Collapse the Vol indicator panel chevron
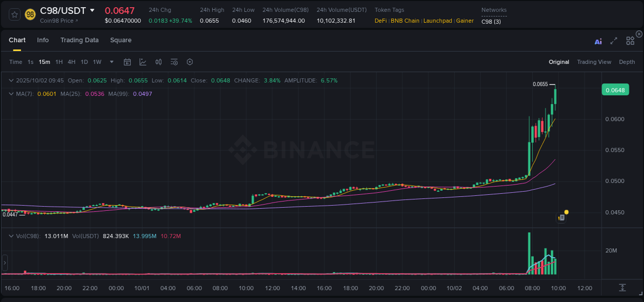Image resolution: width=644 pixels, height=302 pixels. coord(11,236)
